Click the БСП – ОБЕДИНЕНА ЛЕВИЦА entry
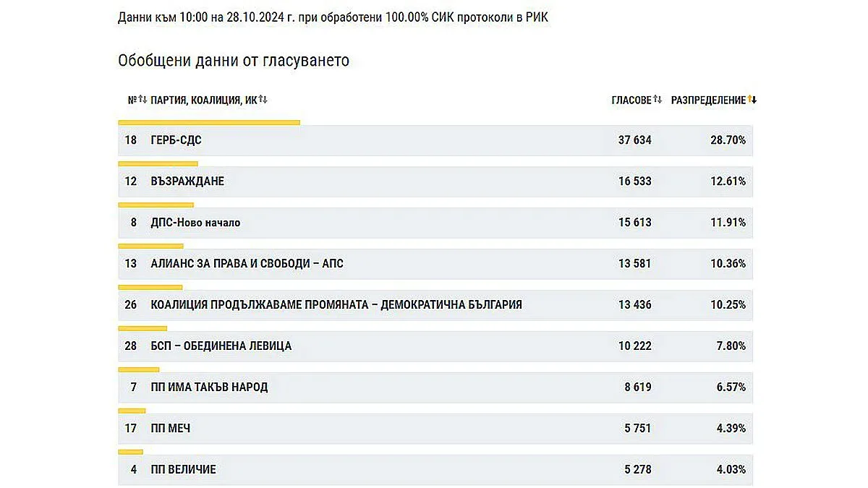Image resolution: width=868 pixels, height=488 pixels. (221, 346)
